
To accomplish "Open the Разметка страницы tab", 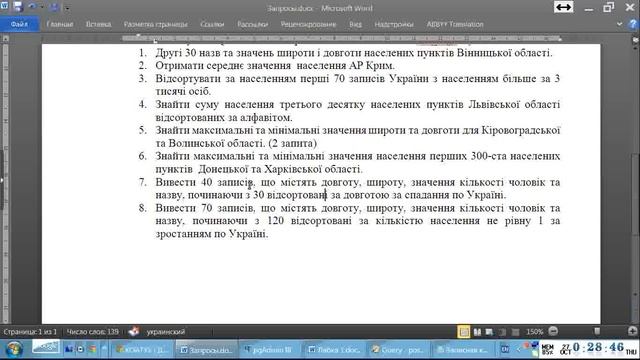I will tap(156, 24).
